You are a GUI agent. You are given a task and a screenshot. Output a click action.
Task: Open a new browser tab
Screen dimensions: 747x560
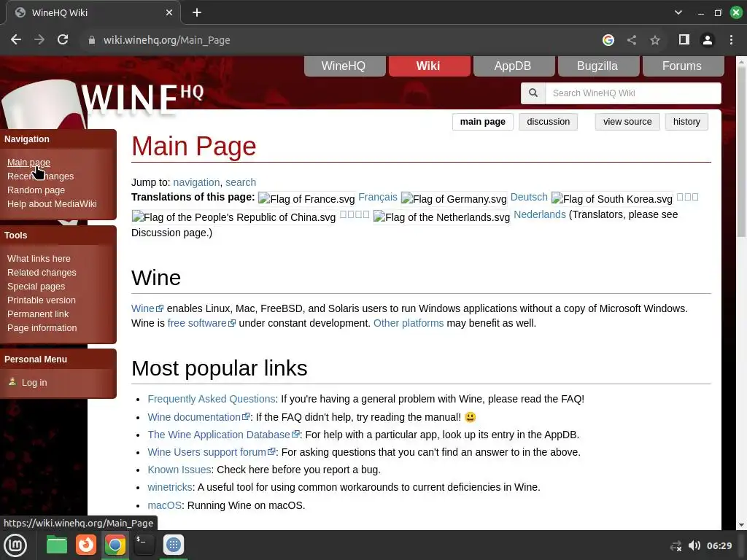point(197,12)
